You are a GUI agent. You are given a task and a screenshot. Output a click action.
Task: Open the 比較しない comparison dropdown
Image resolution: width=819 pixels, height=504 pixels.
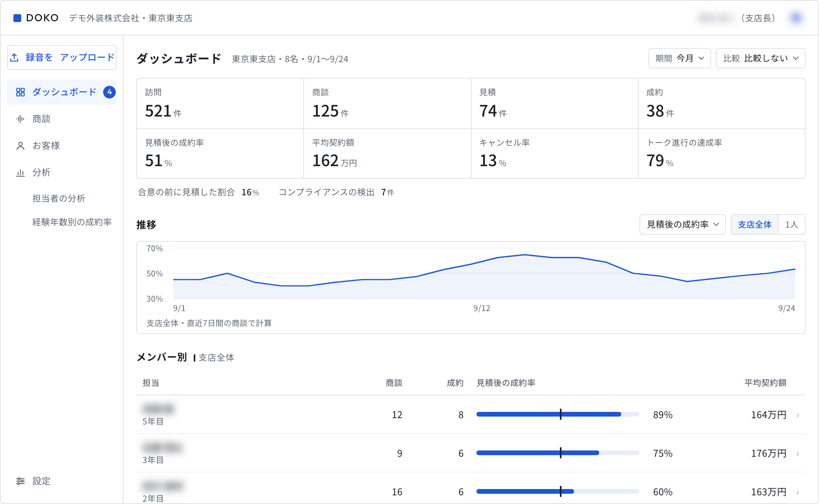coord(761,58)
